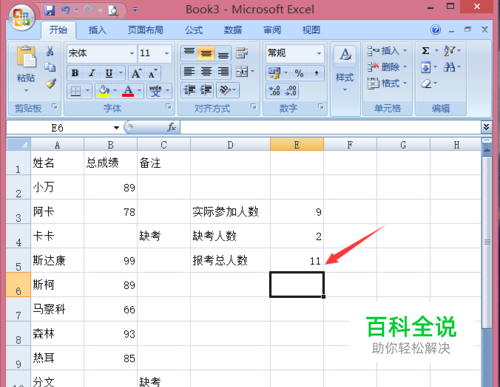The width and height of the screenshot is (500, 387).
Task: Open Name Box dropdown arrow
Action: pos(116,128)
